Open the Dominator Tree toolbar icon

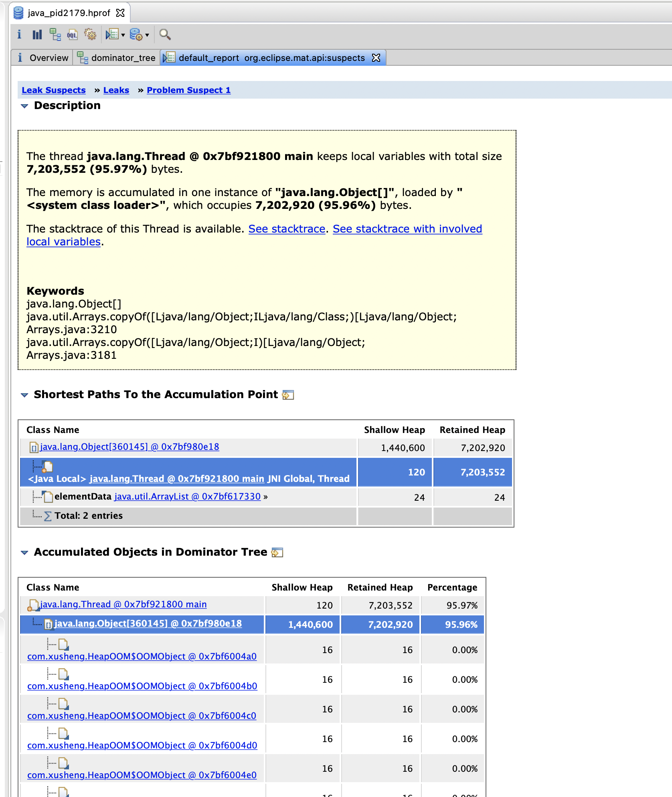tap(55, 35)
